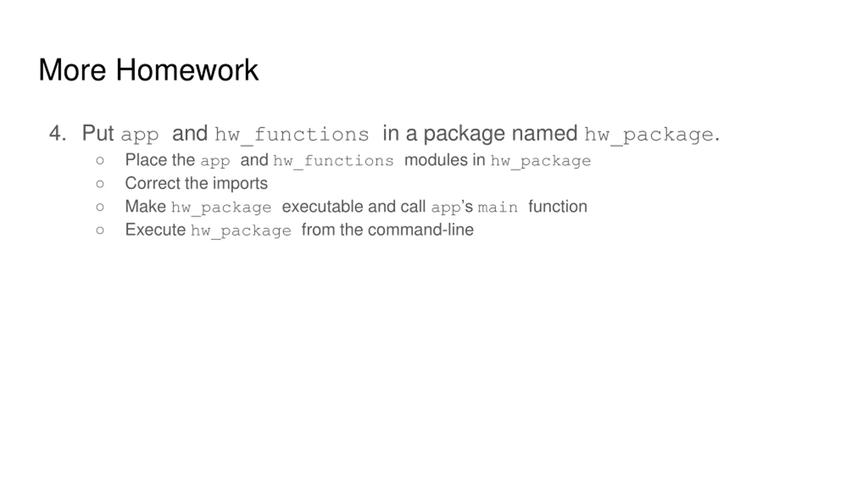Click 'in a package named' text
This screenshot has height=488, width=868.
[x=480, y=134]
